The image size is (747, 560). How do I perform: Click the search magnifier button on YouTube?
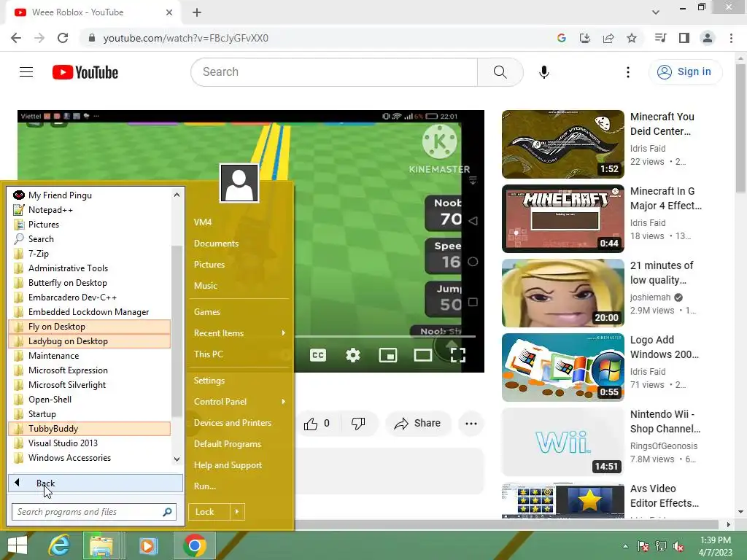(x=500, y=72)
